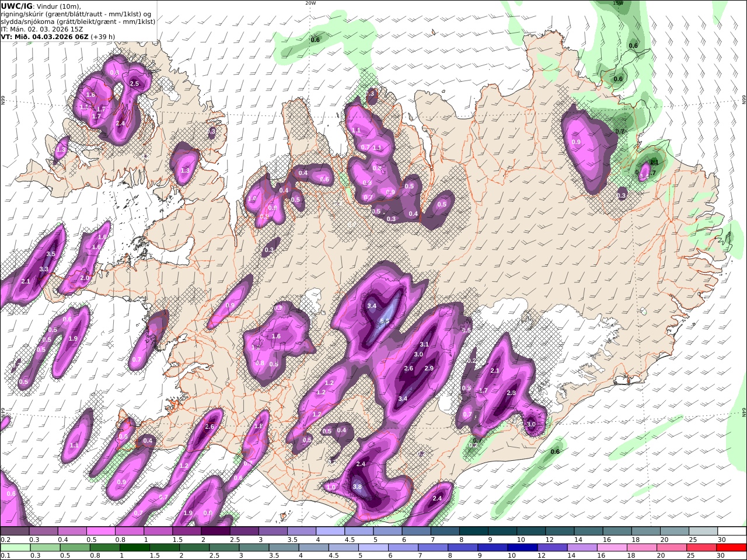Click the valid time line VT: Mið. 04.03.2026 06Z
Image resolution: width=747 pixels, height=560 pixels.
[x=44, y=36]
